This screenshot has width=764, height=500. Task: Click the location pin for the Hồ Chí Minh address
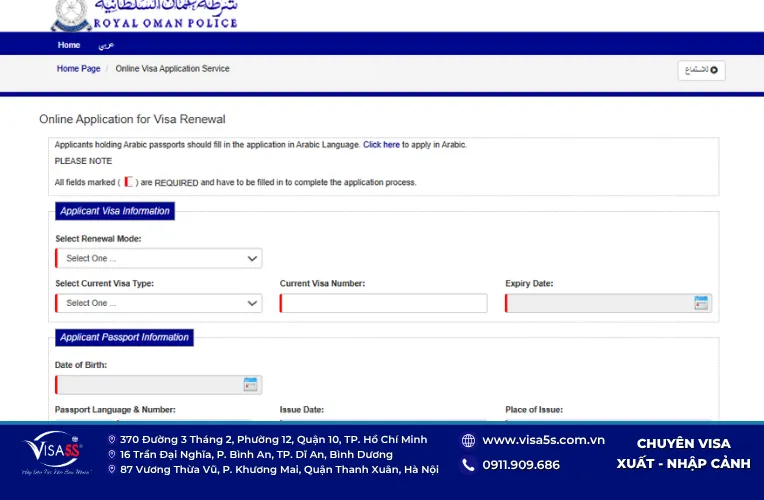click(x=112, y=440)
